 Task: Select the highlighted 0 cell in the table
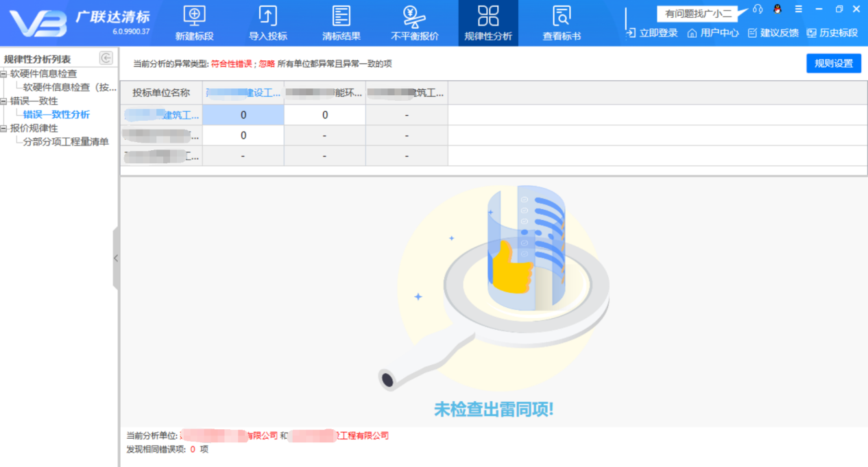[243, 115]
